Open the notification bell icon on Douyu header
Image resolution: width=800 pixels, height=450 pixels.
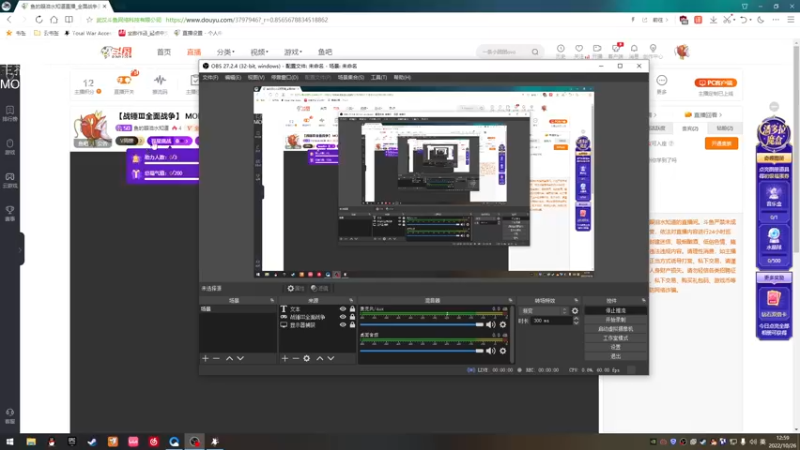coord(634,49)
